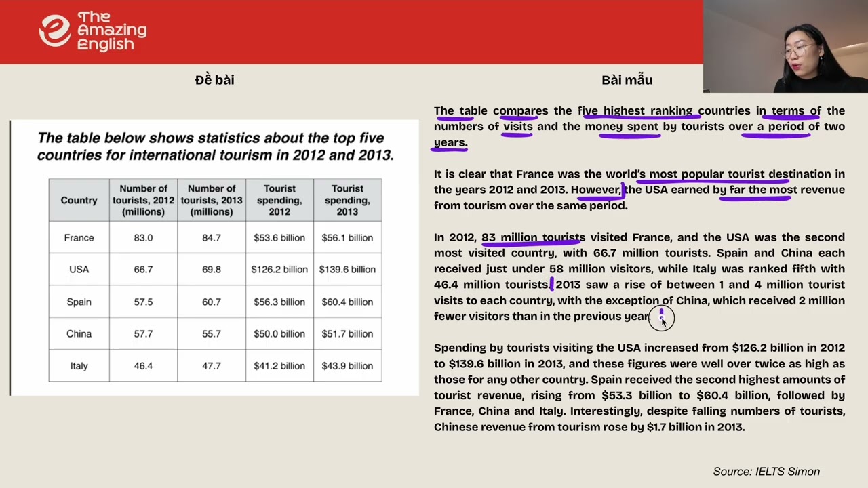Click underlined phrase '83 million tourists'
This screenshot has height=488, width=868.
click(x=533, y=237)
